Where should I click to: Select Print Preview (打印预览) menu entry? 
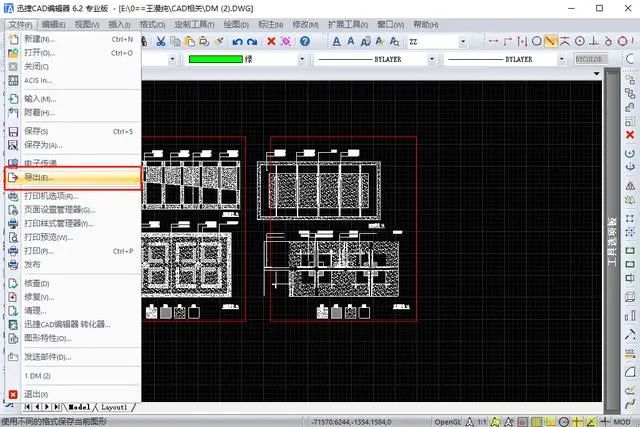pyautogui.click(x=73, y=237)
